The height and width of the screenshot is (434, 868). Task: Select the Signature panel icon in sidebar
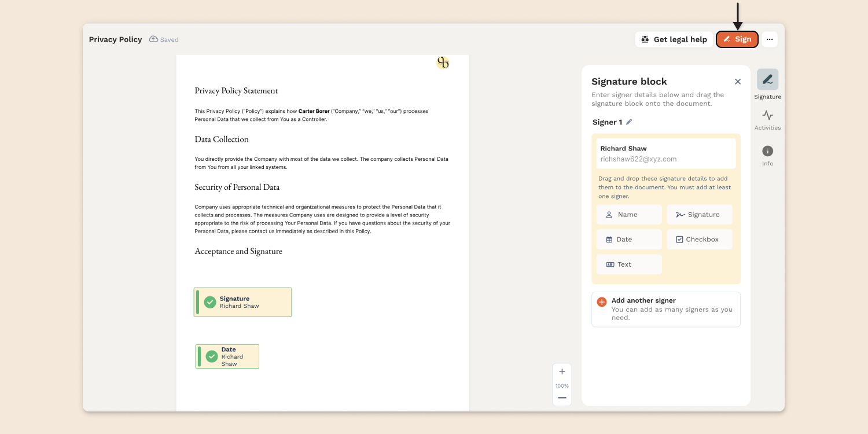click(x=767, y=79)
